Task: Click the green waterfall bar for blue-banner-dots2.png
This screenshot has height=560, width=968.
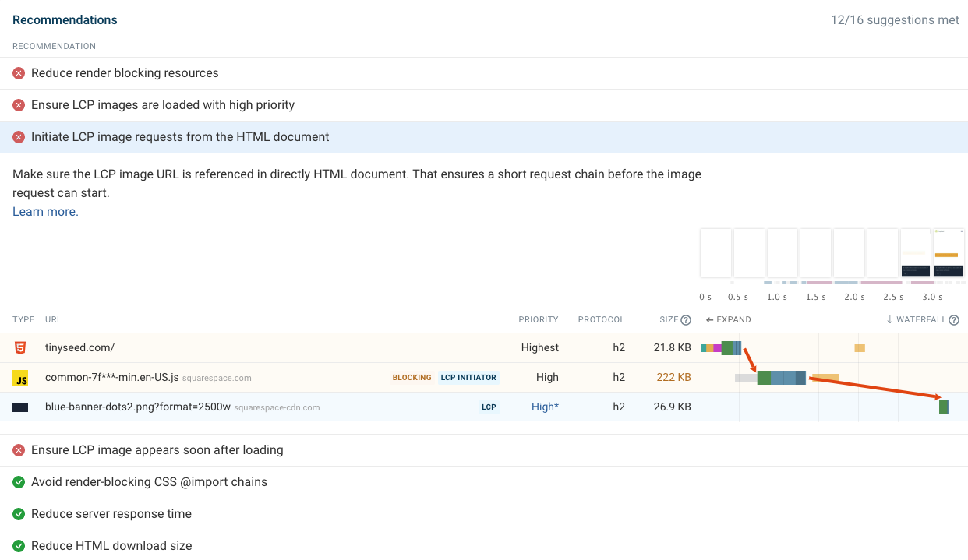Action: pos(944,407)
